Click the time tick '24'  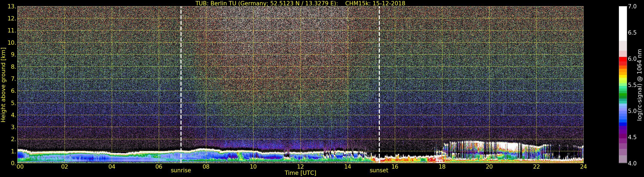[x=583, y=167]
